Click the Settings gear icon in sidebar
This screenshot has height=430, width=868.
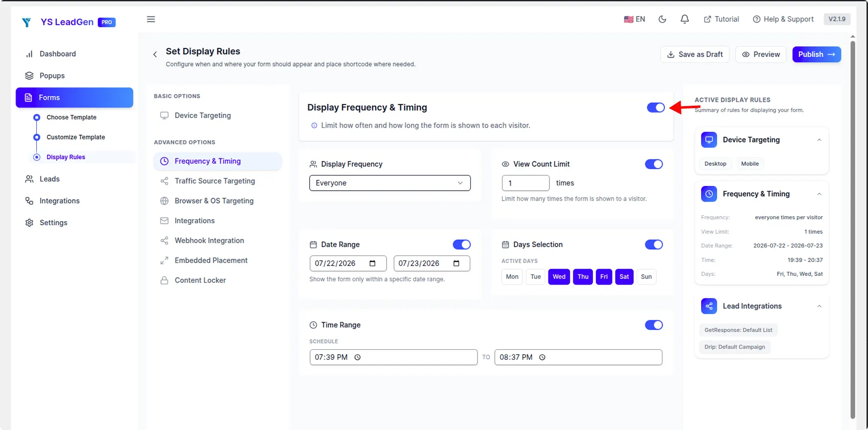(29, 223)
